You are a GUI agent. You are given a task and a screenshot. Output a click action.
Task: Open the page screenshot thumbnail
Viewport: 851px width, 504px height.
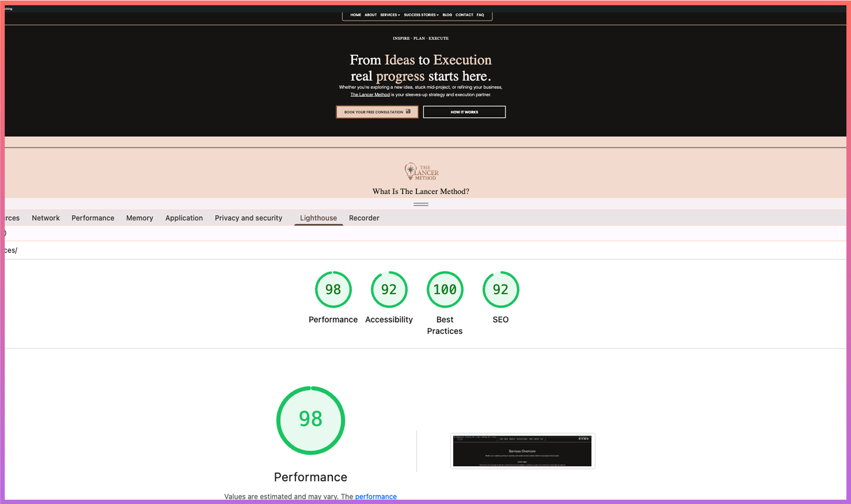[x=522, y=451]
